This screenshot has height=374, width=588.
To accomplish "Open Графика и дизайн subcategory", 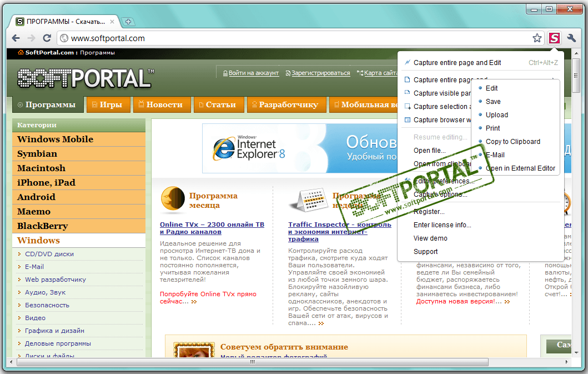I will (55, 331).
